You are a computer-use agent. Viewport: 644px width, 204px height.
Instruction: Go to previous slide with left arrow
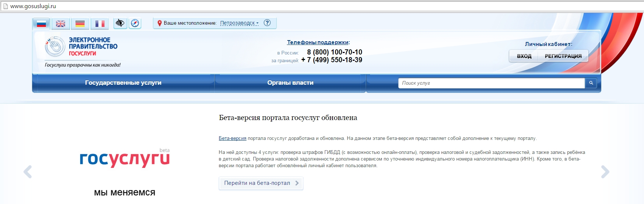(x=28, y=172)
